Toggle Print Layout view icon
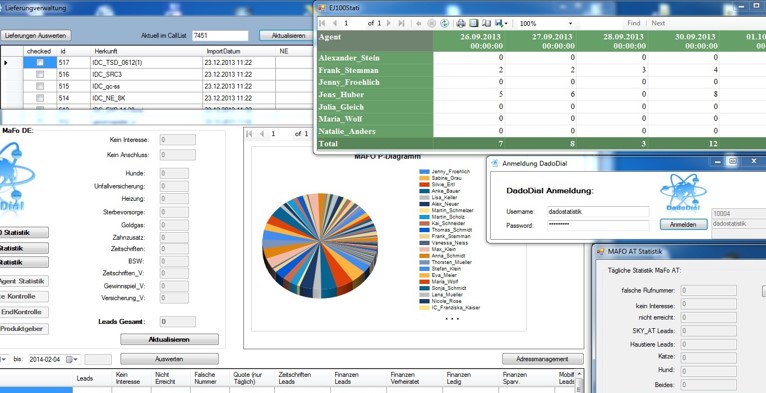 pos(473,23)
